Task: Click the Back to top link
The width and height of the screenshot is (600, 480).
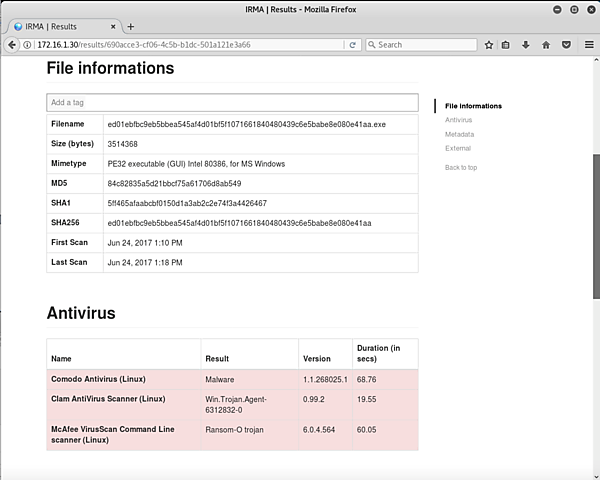Action: (461, 167)
